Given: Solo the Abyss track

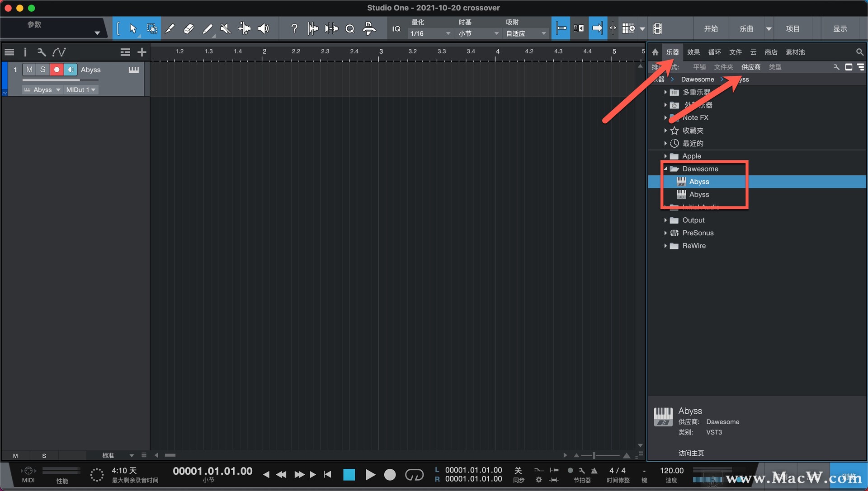Looking at the screenshot, I should (43, 70).
